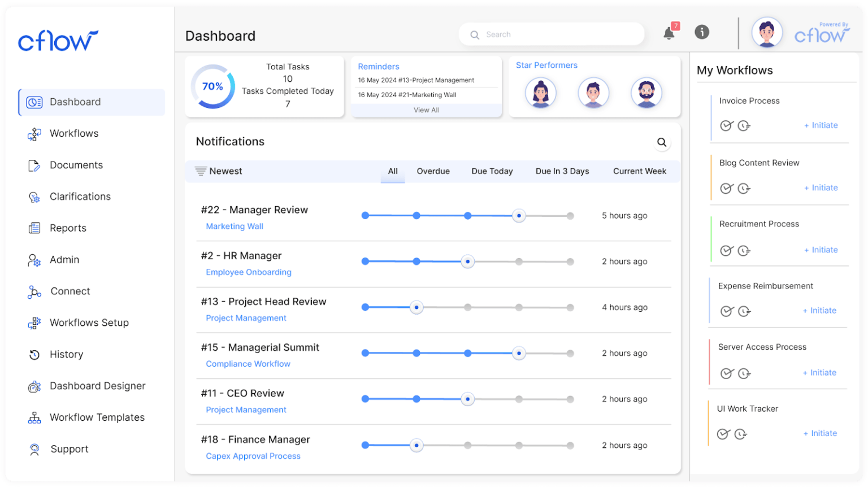Click the notification bell icon
868x488 pixels.
669,33
